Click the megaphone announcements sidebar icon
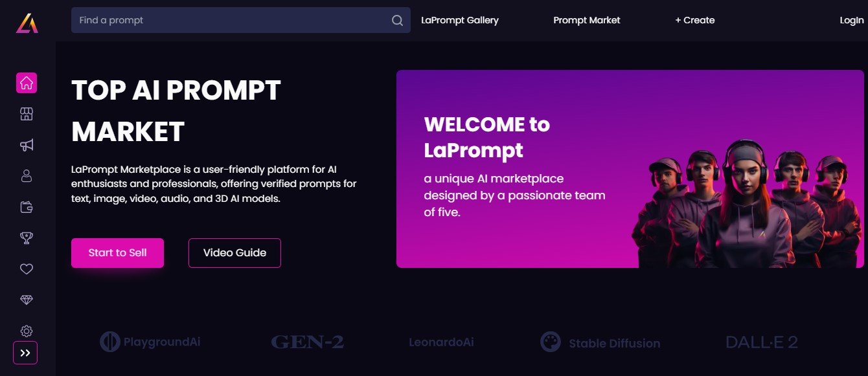 pyautogui.click(x=27, y=145)
